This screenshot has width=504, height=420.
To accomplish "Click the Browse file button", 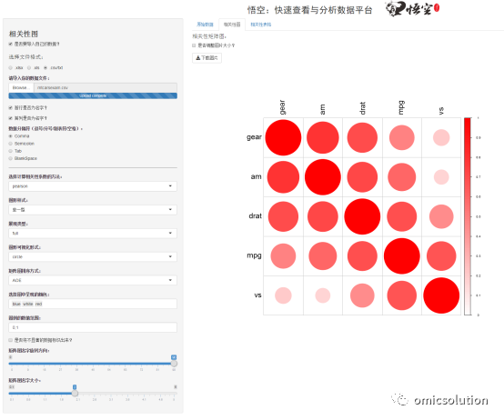I will 21,87.
